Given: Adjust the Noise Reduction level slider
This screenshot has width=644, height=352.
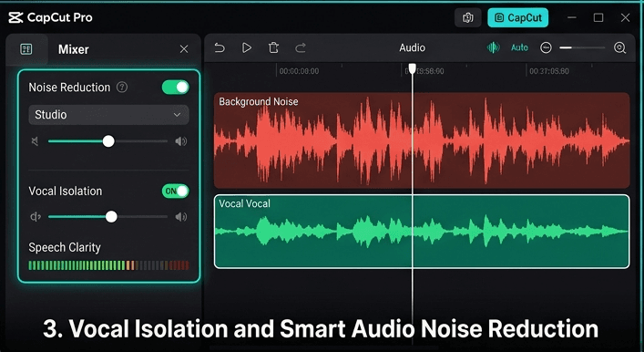Looking at the screenshot, I should (x=107, y=141).
